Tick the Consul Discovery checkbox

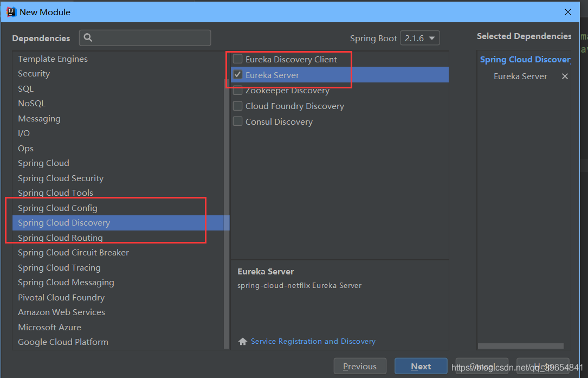pos(238,121)
